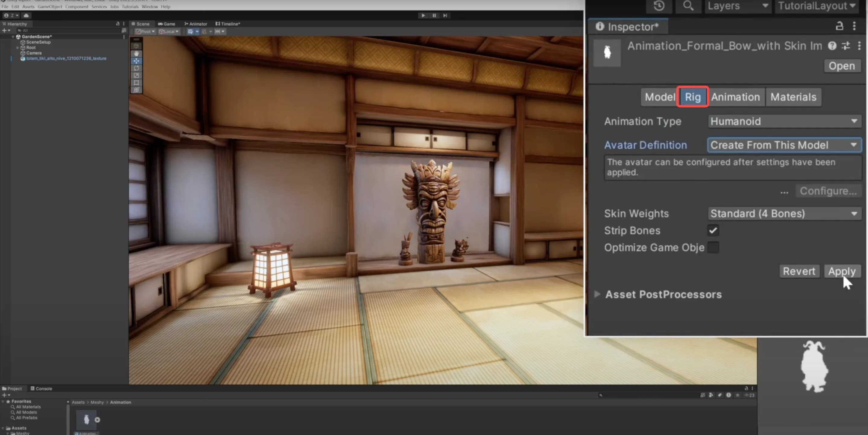Screen dimensions: 868x435
Task: Select the Rotate tool
Action: click(x=136, y=68)
